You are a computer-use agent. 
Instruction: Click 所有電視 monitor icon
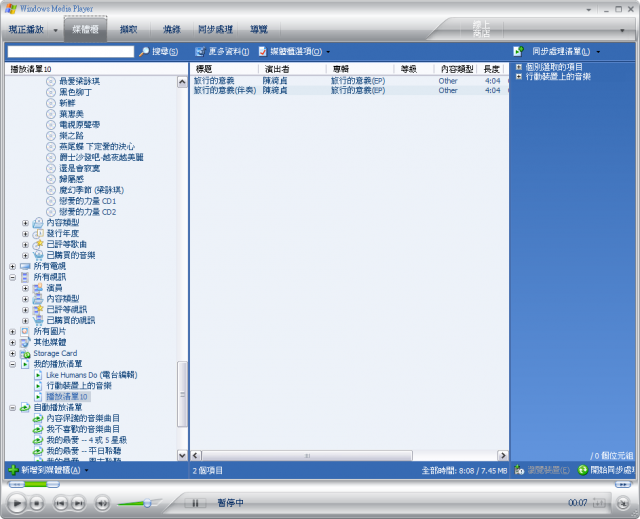(25, 266)
